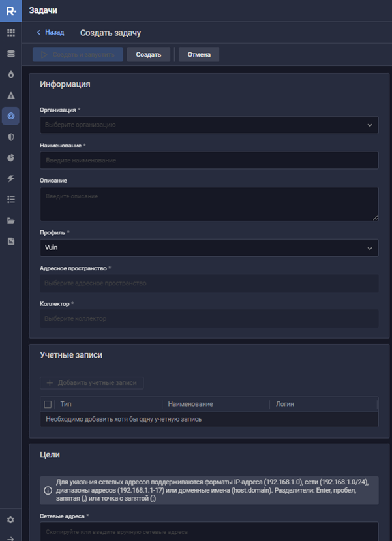This screenshot has height=541, width=392.
Task: Tick the select-all checkbox in accounts table
Action: [47, 405]
